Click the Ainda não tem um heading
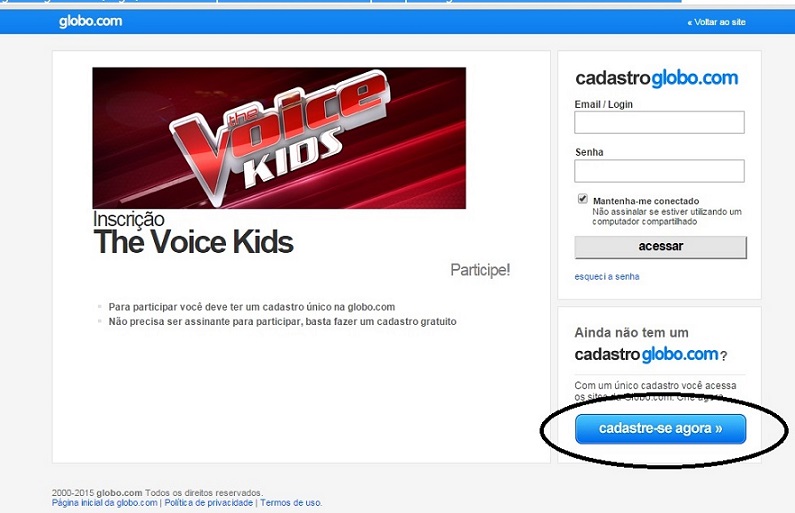Screen dimensions: 795x513 coord(631,333)
